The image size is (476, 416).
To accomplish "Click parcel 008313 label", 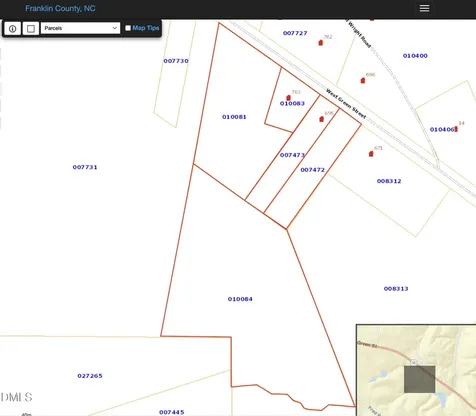I will (396, 289).
